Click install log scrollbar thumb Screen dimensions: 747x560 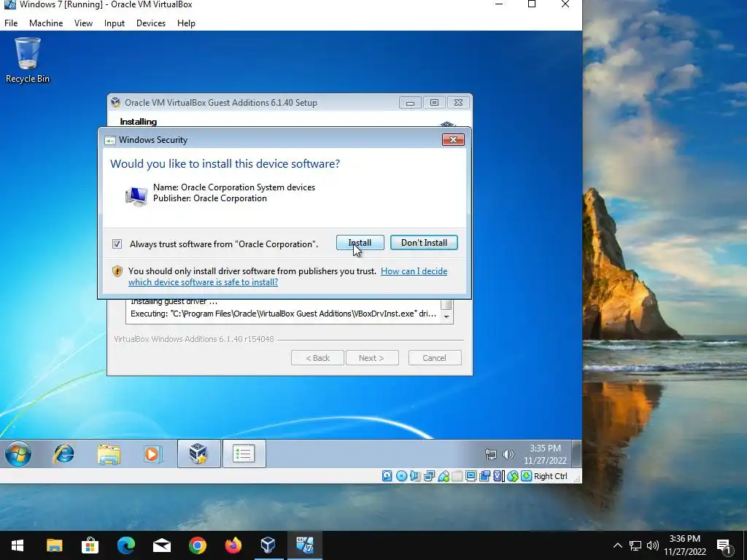[x=446, y=305]
